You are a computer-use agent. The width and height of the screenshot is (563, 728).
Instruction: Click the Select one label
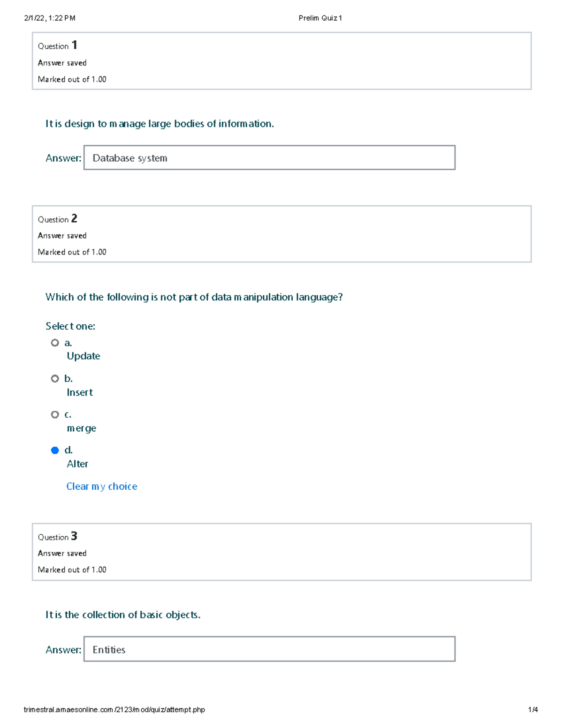[x=70, y=326]
